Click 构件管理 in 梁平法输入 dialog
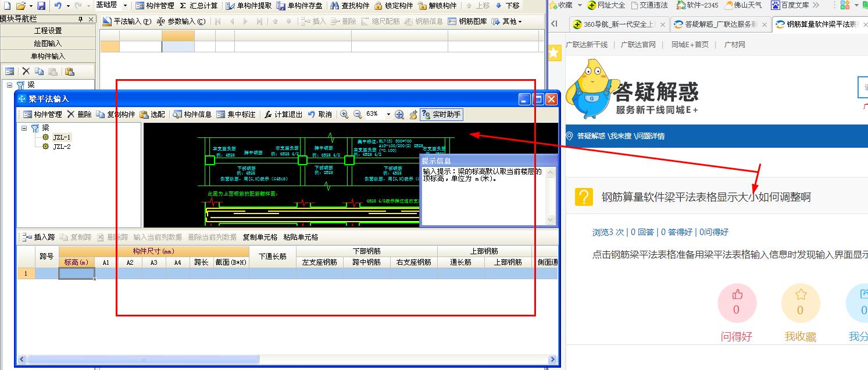 (x=42, y=115)
